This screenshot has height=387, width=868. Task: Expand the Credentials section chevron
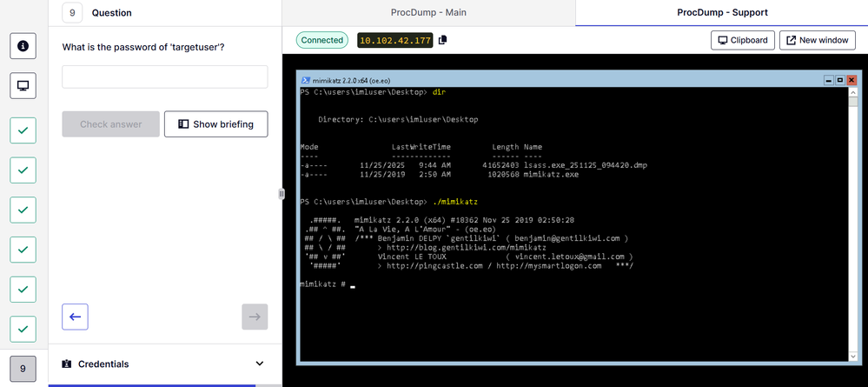click(x=259, y=364)
